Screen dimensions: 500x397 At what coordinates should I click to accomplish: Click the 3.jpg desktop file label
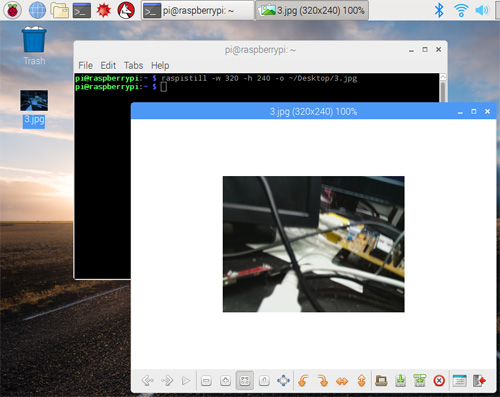tap(34, 121)
